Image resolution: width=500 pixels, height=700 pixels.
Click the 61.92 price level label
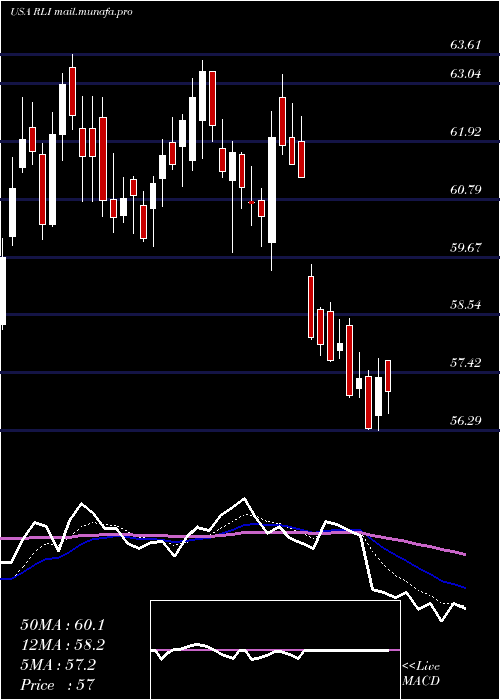click(466, 132)
